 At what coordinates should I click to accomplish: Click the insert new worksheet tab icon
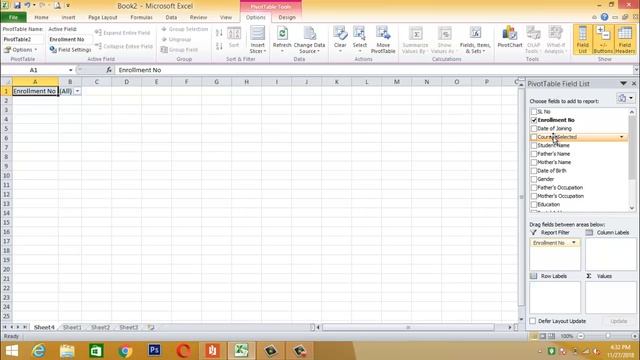151,327
